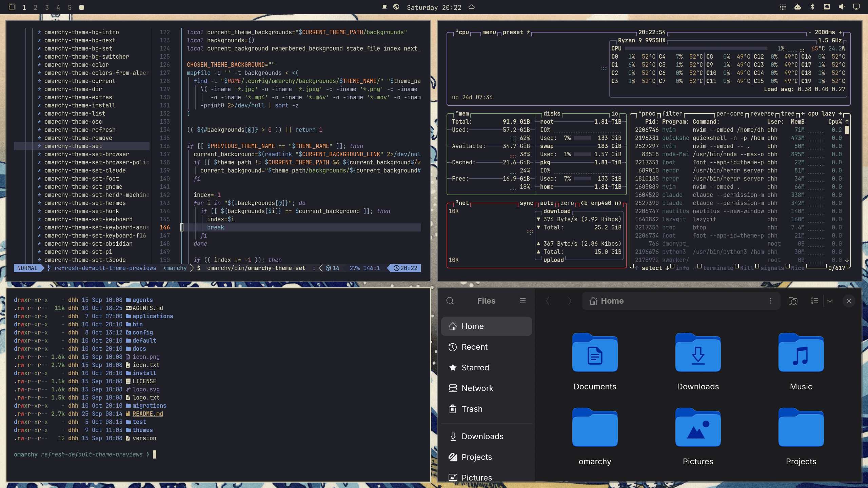
Task: Click sync in the btop net panel
Action: (526, 203)
